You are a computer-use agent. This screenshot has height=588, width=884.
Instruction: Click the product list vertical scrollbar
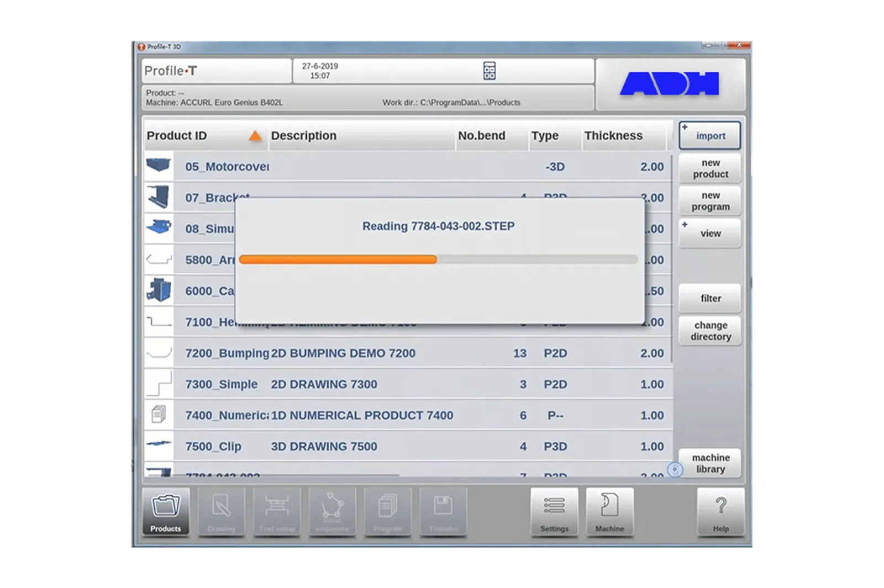672,258
